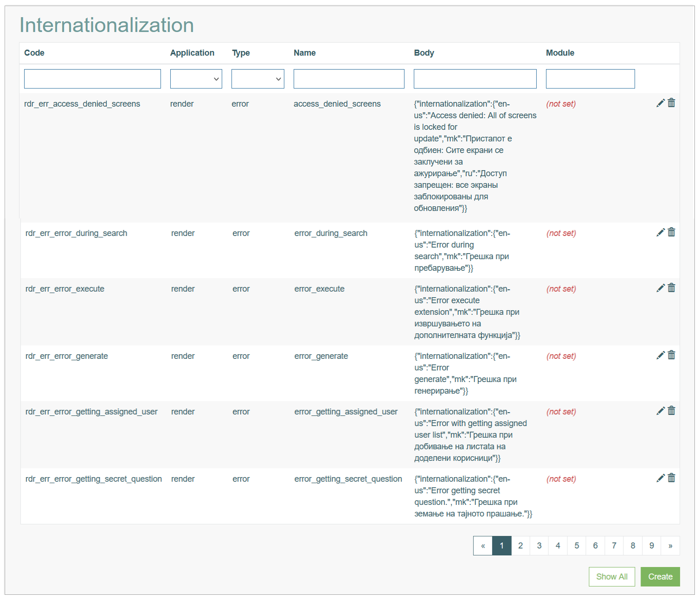This screenshot has width=700, height=599.
Task: Click the body text of error_generate row
Action: [x=466, y=373]
